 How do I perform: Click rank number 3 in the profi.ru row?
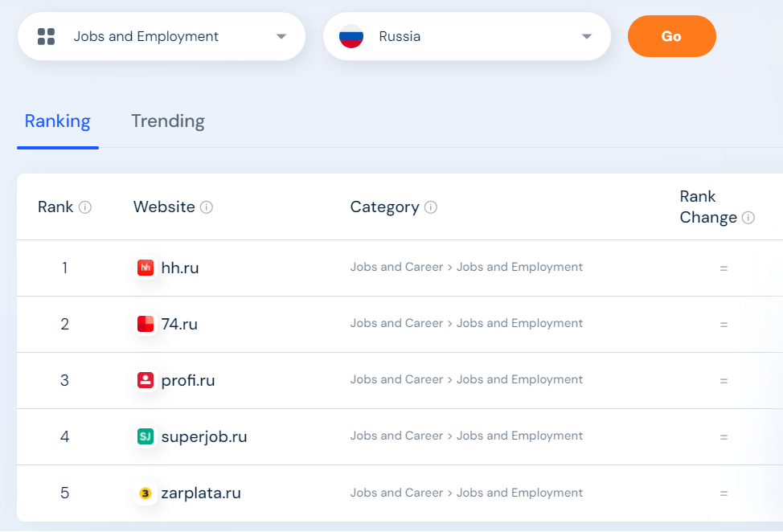[64, 381]
